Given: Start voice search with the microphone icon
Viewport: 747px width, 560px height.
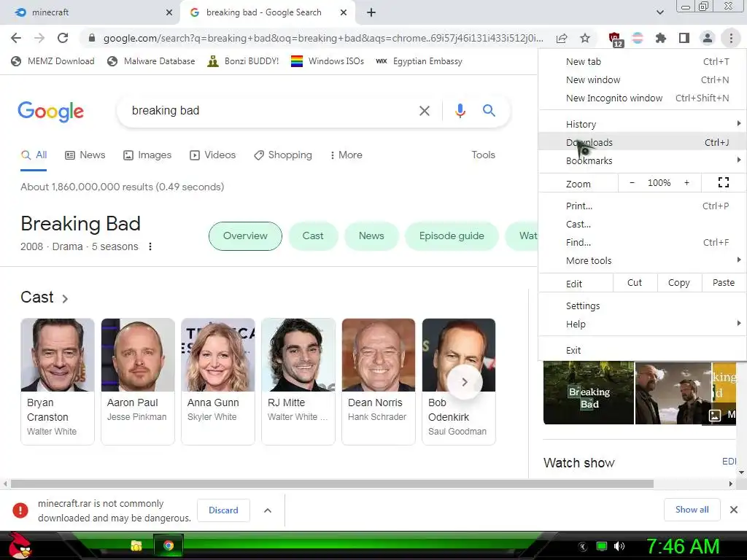Looking at the screenshot, I should click(460, 111).
